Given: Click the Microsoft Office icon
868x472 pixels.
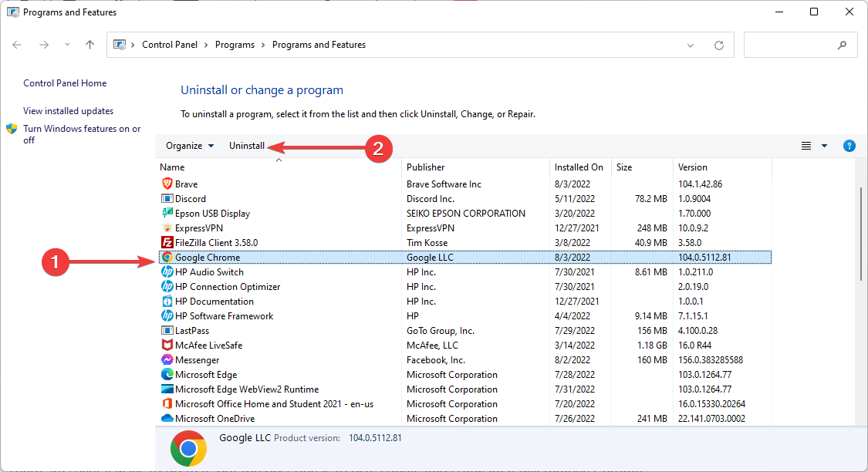Looking at the screenshot, I should click(167, 404).
